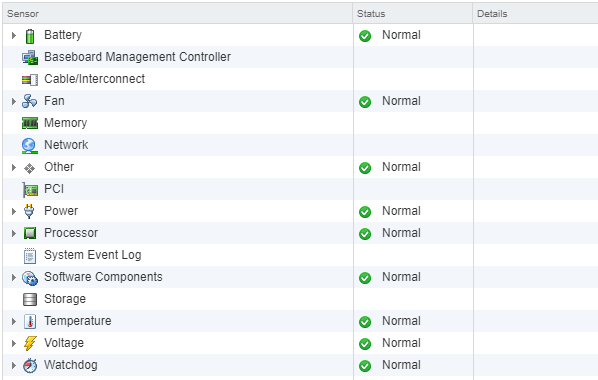The image size is (598, 380).
Task: Select the Storage disk icon
Action: click(30, 299)
